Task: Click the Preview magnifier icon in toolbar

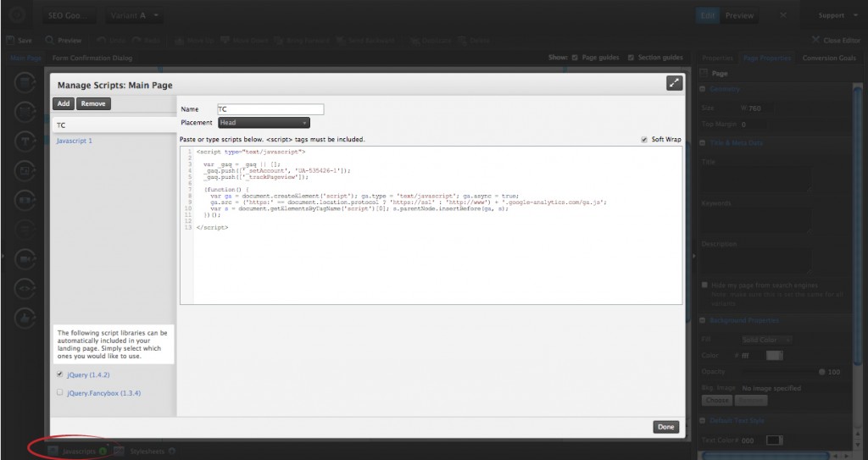Action: pos(50,40)
